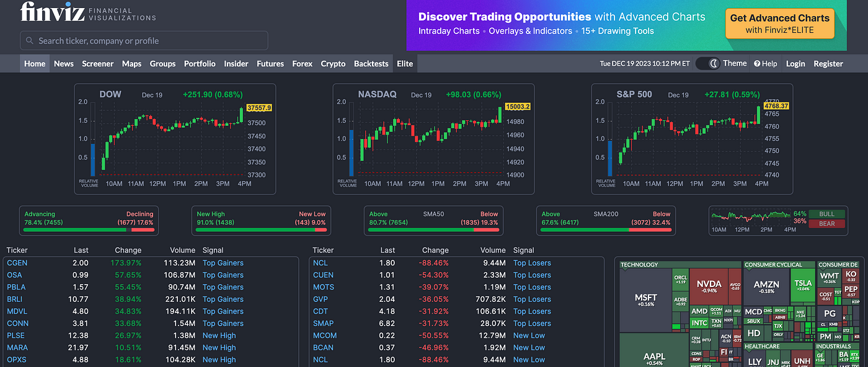Click the Register link

(x=828, y=63)
